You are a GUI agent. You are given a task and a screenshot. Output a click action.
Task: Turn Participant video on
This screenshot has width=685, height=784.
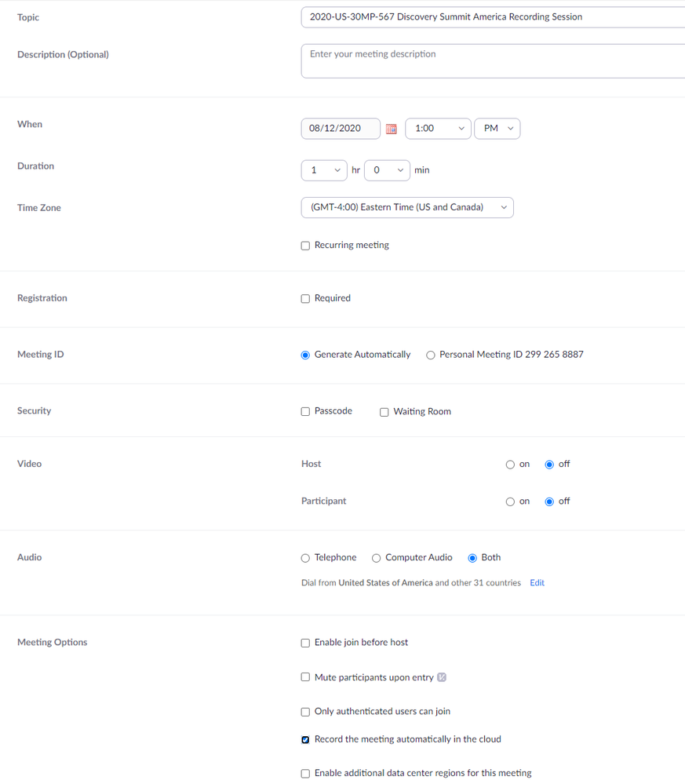(x=511, y=501)
